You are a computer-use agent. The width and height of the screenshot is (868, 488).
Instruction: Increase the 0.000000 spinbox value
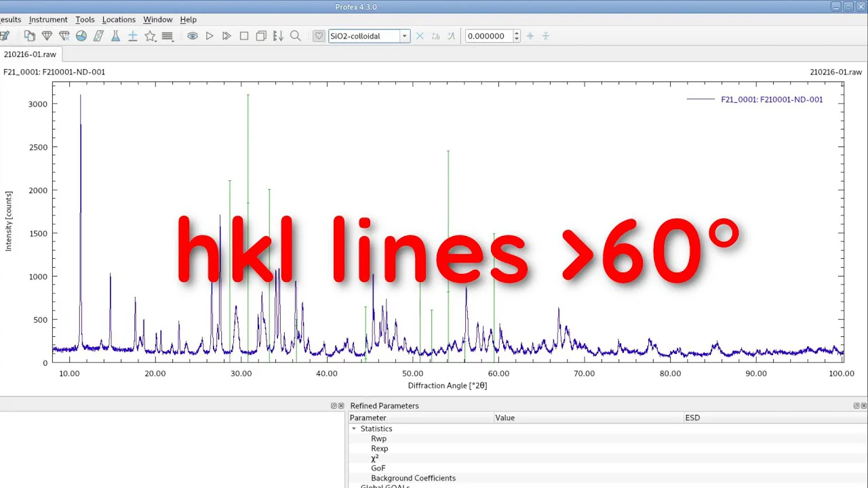pyautogui.click(x=517, y=33)
